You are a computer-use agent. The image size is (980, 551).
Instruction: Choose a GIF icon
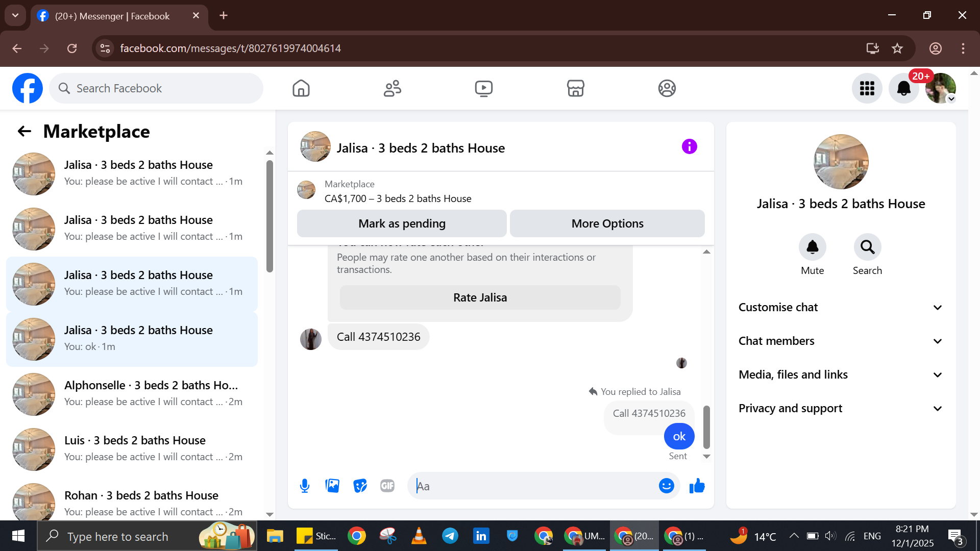[387, 486]
